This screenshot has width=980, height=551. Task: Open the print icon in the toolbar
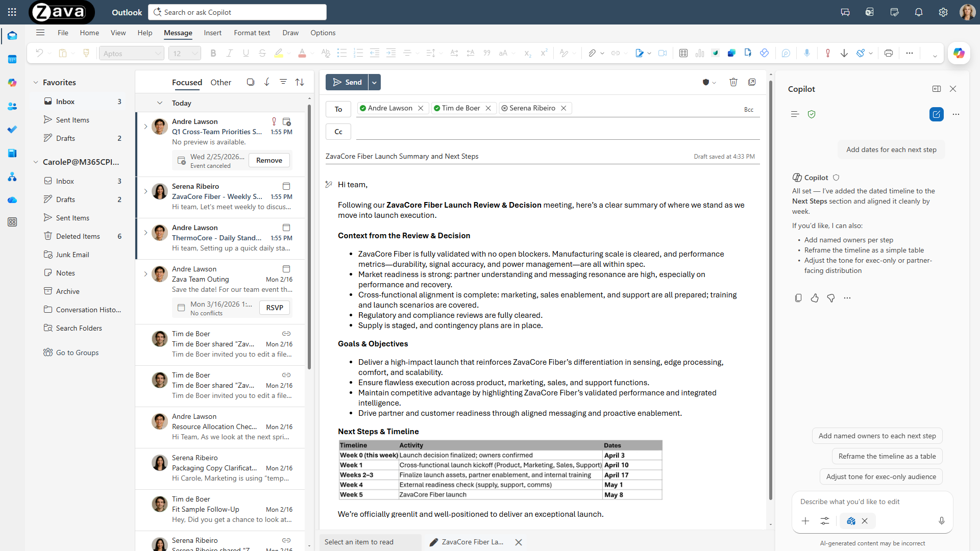tap(889, 53)
